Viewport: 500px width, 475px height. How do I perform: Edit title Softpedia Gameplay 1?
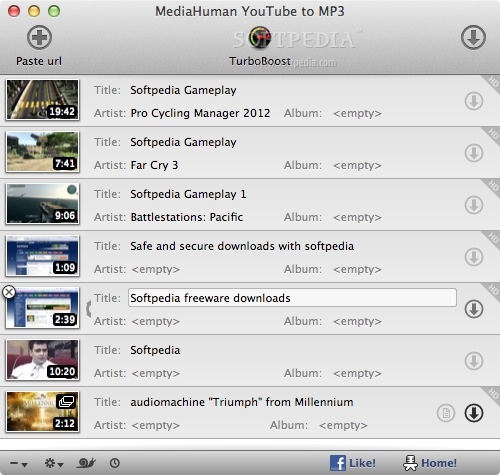click(x=188, y=194)
